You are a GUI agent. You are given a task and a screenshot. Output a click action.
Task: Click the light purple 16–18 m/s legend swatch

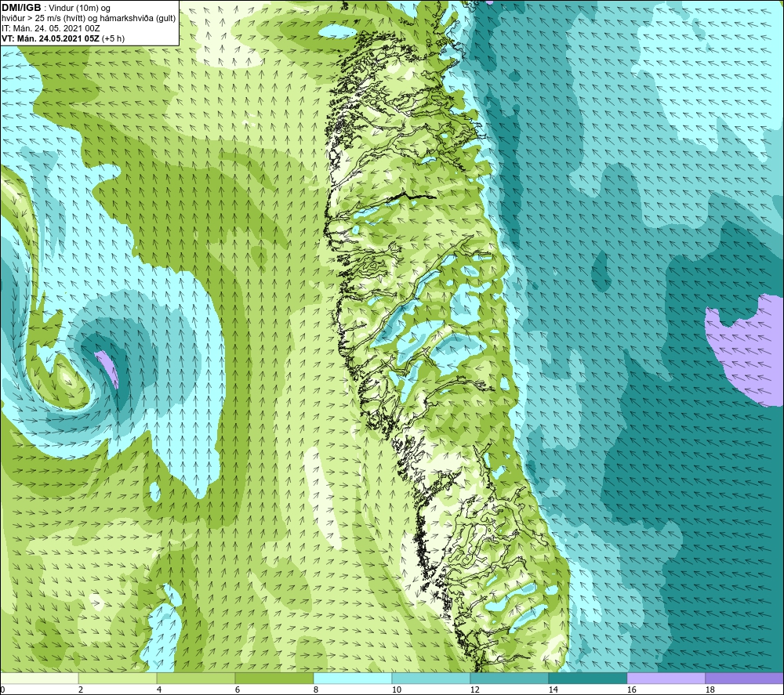tap(666, 678)
